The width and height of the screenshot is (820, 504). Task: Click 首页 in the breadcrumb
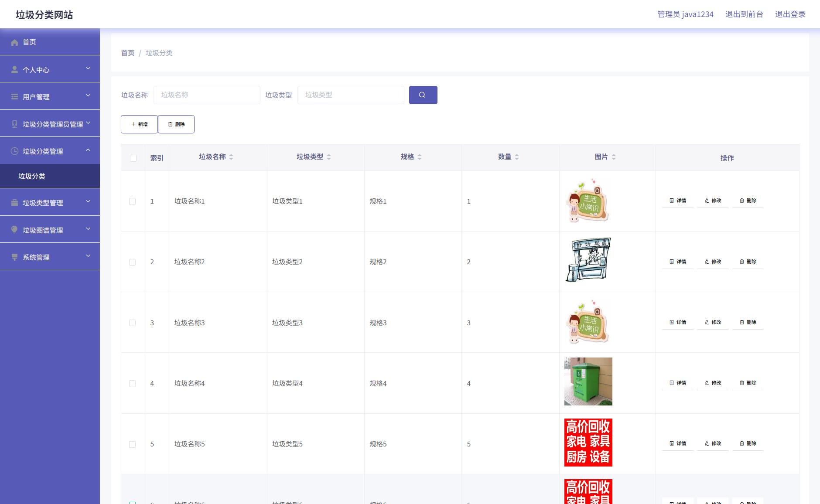click(x=128, y=53)
